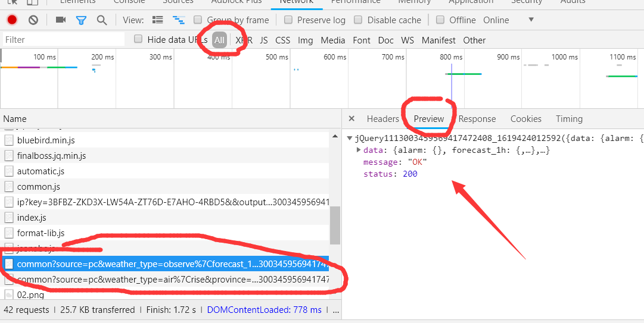Click the request list vertical scrollbar
This screenshot has height=323, width=644.
[x=335, y=225]
